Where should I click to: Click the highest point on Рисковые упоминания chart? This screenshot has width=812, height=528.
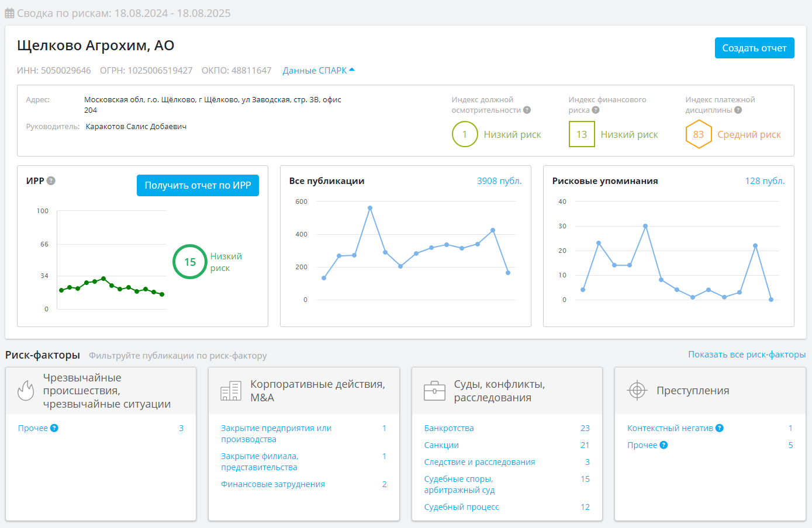click(645, 226)
